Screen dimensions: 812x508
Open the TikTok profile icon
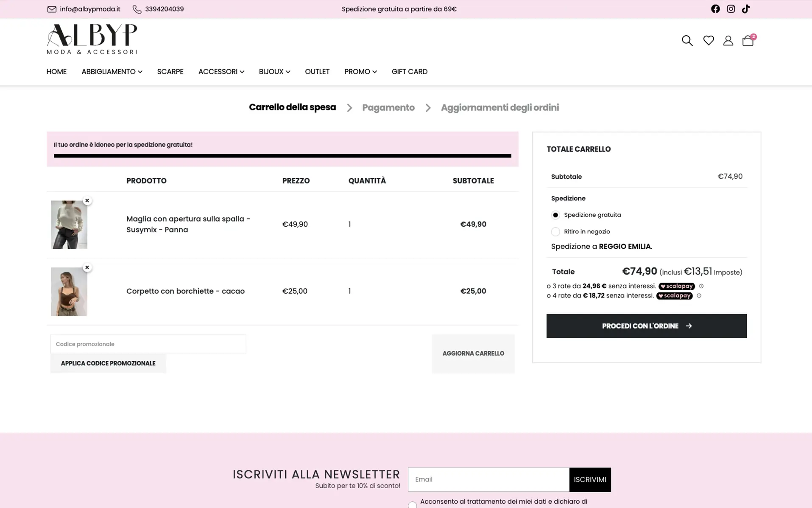[745, 9]
